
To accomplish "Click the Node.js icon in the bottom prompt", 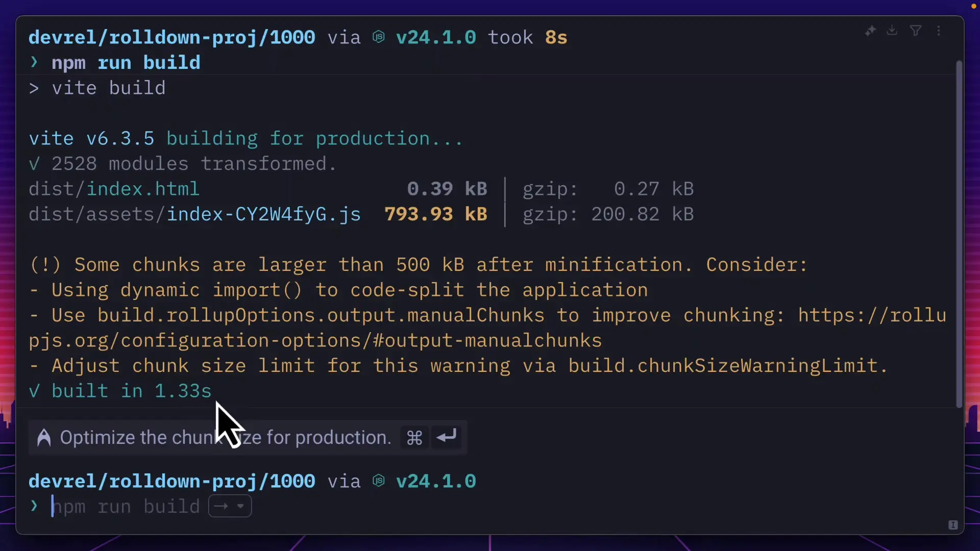I will click(x=379, y=481).
